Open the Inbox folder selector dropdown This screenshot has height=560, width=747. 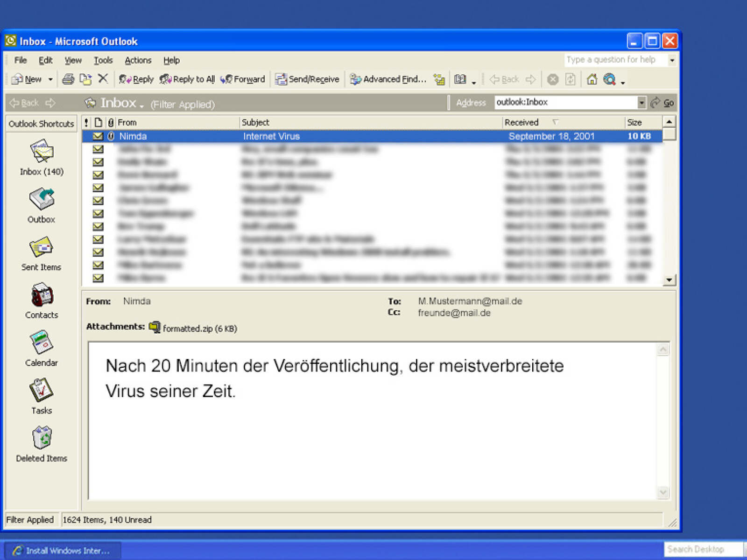(x=141, y=105)
